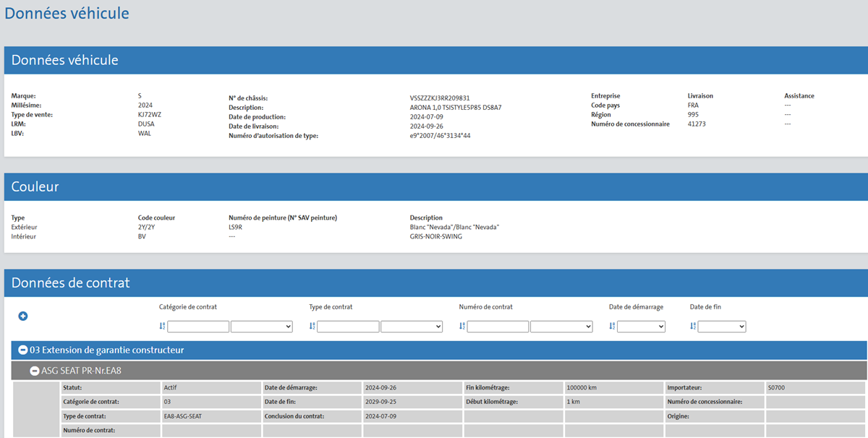Image resolution: width=868 pixels, height=438 pixels.
Task: Click the paint number LS9R
Action: coord(237,227)
